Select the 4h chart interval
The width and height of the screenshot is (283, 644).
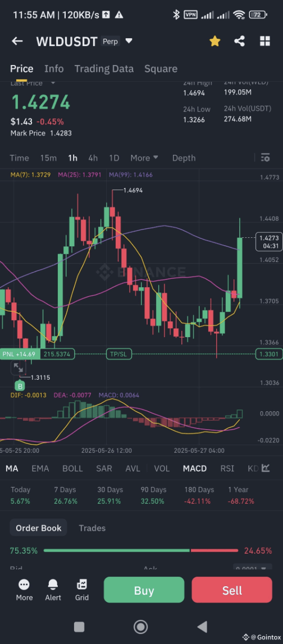point(93,158)
